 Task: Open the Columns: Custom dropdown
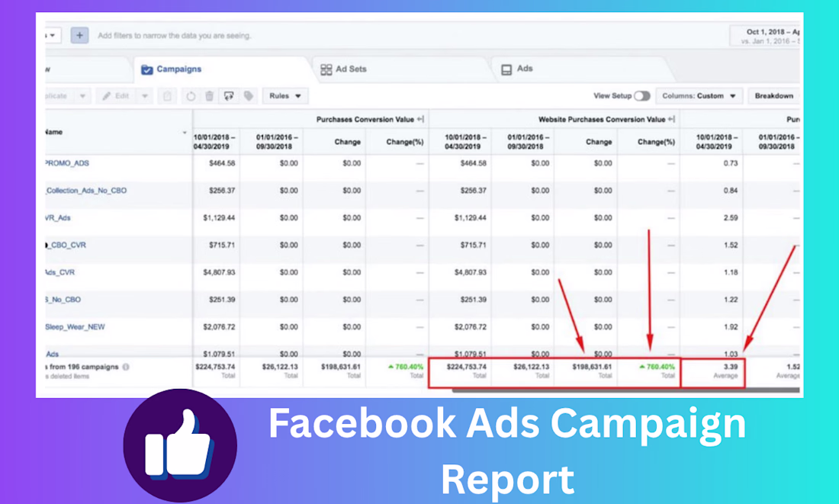click(x=699, y=96)
